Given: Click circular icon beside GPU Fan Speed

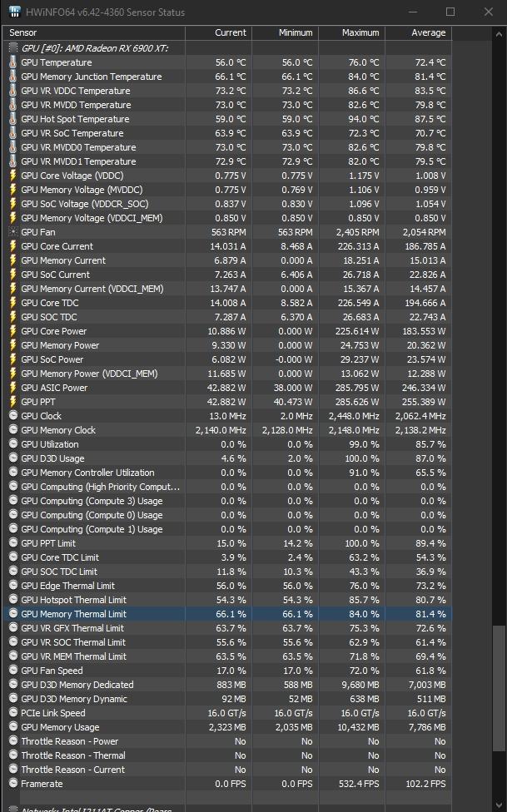Looking at the screenshot, I should [13, 670].
